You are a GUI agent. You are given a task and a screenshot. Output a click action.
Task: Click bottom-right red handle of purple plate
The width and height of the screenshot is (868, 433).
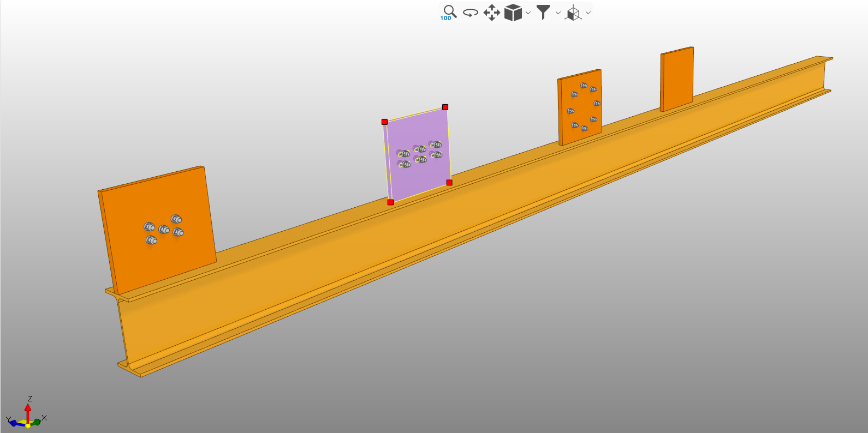449,183
